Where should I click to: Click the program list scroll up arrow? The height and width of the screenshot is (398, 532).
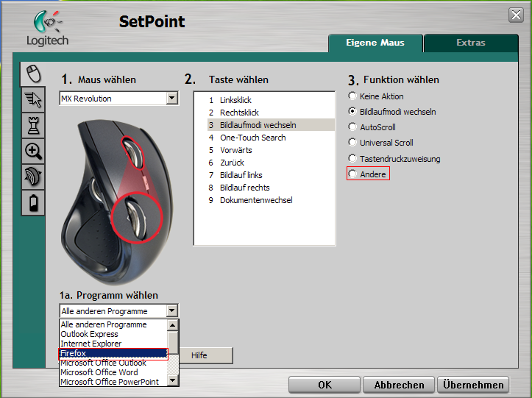tap(173, 325)
